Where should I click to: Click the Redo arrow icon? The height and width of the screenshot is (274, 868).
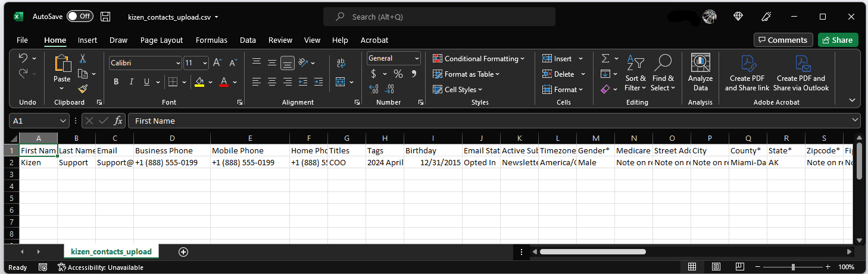(23, 73)
